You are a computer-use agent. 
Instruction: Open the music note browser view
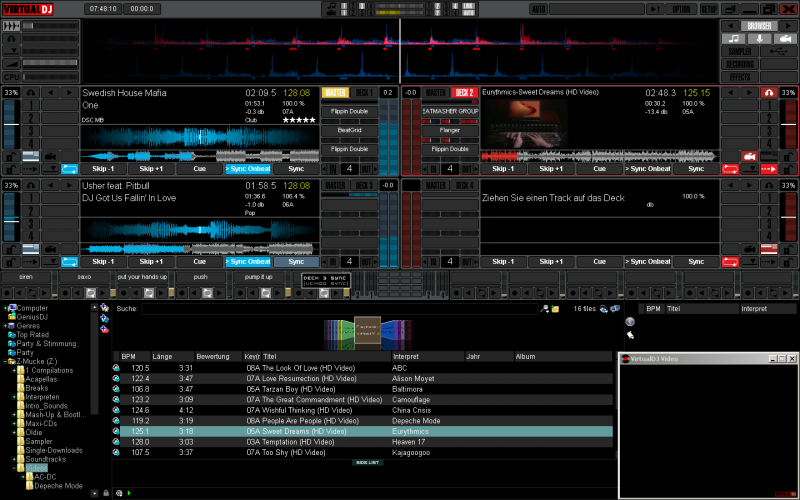pyautogui.click(x=734, y=39)
